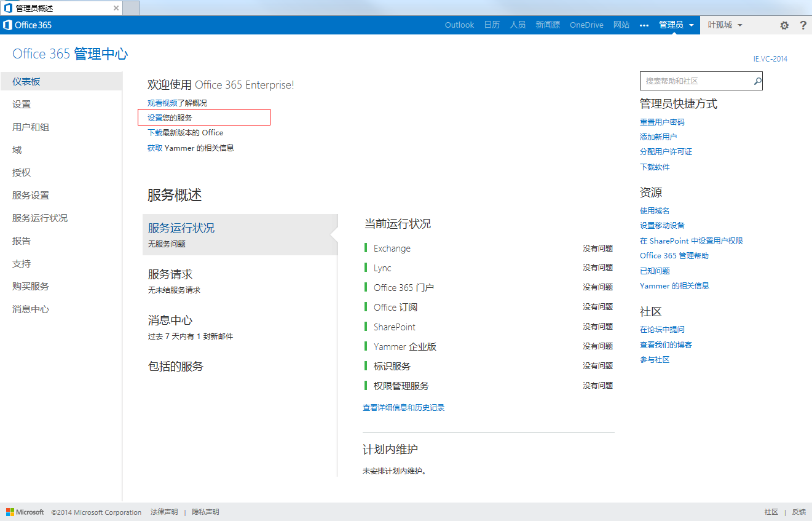Open the settings gear icon
This screenshot has width=812, height=521.
coord(784,25)
